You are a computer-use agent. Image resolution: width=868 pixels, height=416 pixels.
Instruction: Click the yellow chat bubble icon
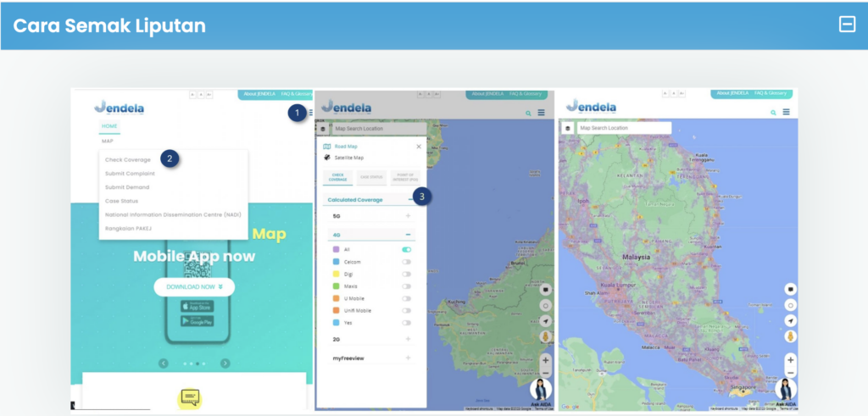click(189, 397)
